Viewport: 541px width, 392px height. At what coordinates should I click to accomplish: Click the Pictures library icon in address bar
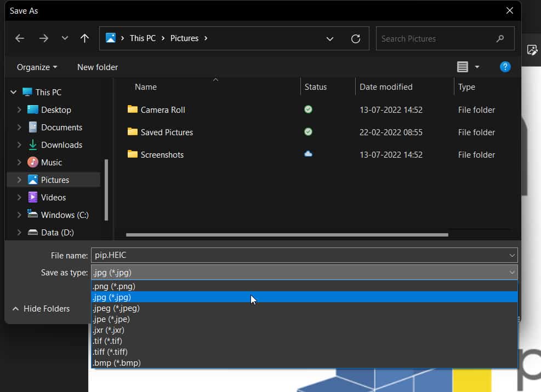110,38
